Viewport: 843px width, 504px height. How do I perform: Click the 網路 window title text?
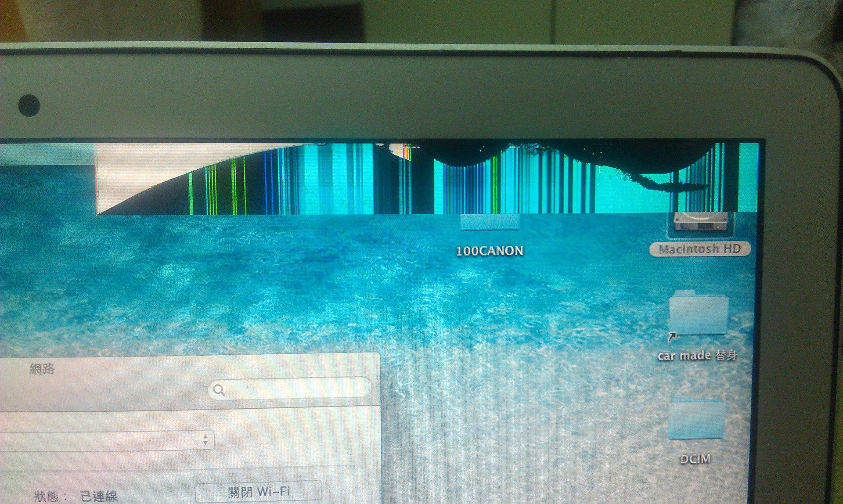tap(42, 368)
